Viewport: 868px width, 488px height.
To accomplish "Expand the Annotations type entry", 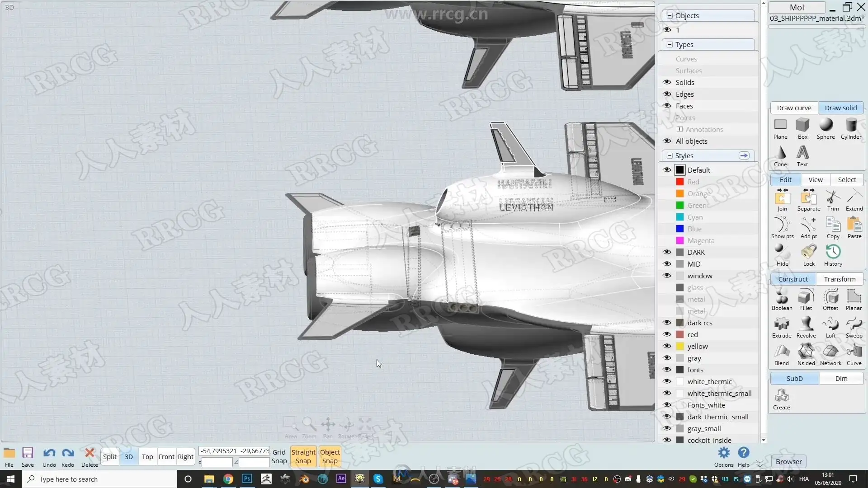I will (x=679, y=129).
